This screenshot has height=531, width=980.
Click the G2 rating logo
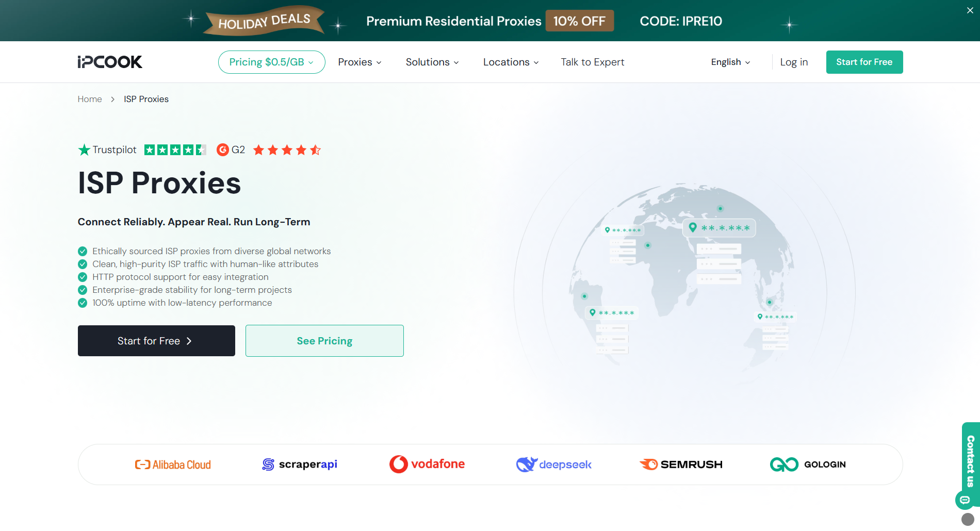coord(231,150)
